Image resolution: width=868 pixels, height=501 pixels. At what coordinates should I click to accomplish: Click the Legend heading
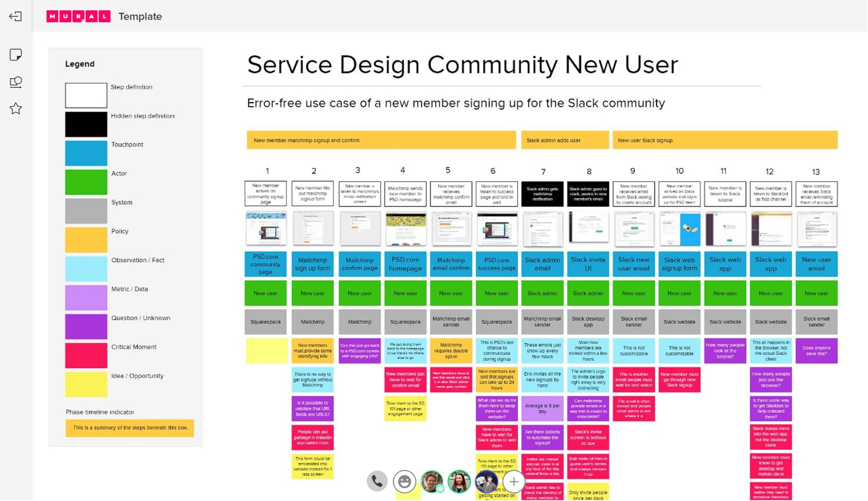(x=80, y=64)
